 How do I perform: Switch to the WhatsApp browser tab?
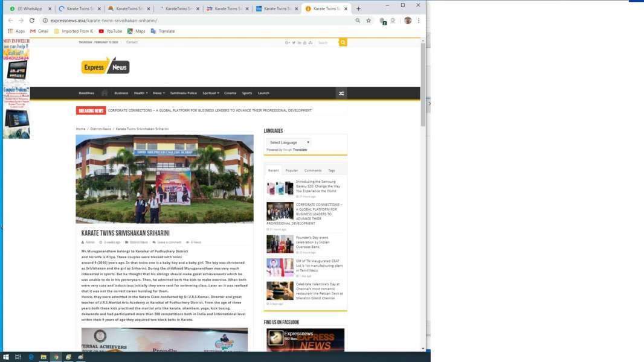27,8
